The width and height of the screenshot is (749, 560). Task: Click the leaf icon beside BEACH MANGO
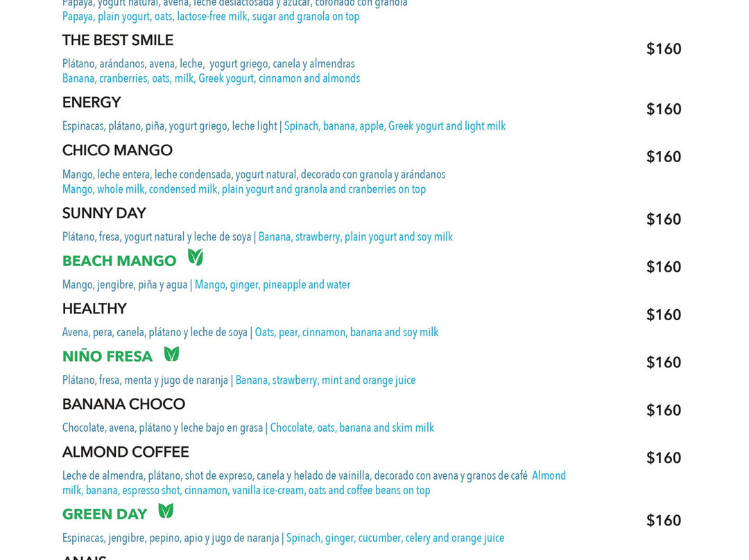tap(196, 257)
